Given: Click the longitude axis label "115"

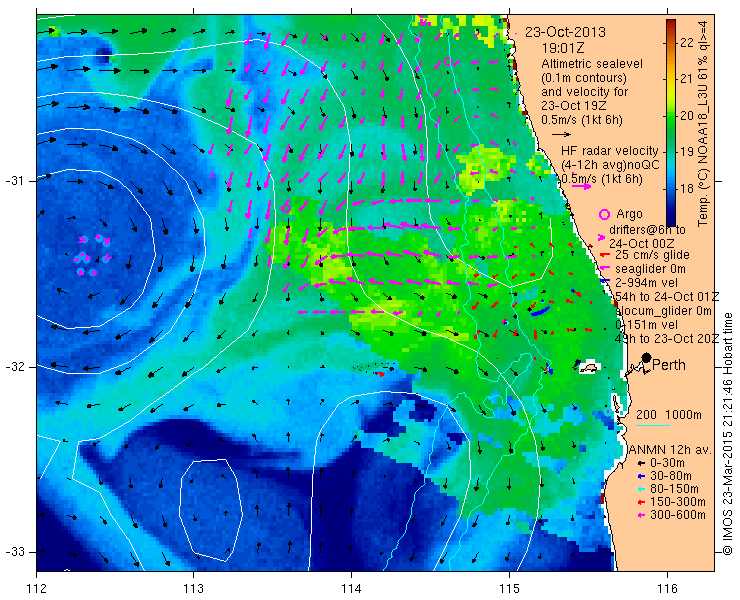Looking at the screenshot, I should (509, 589).
